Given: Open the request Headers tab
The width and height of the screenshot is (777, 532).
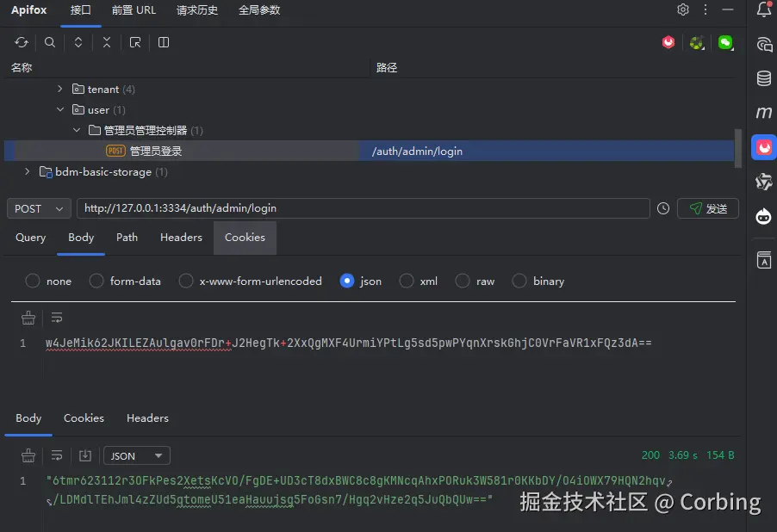Looking at the screenshot, I should coord(182,238).
